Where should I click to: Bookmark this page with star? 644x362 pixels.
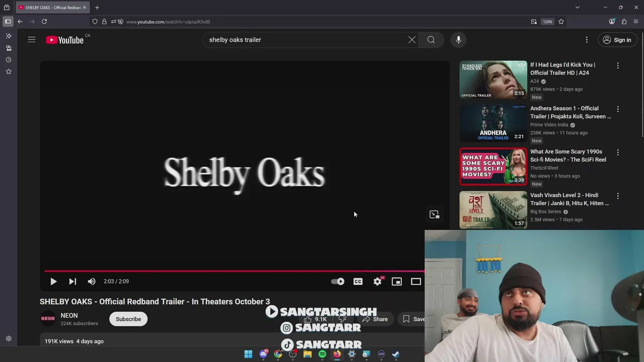click(561, 22)
